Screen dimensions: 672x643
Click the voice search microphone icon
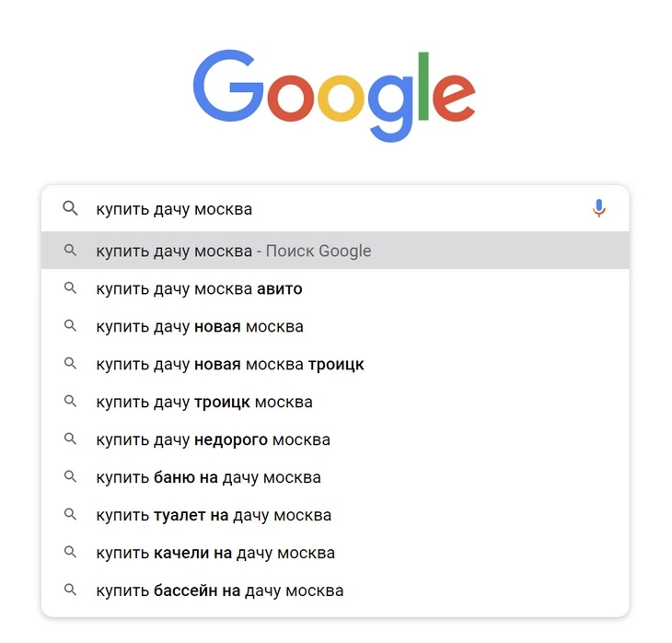(598, 208)
